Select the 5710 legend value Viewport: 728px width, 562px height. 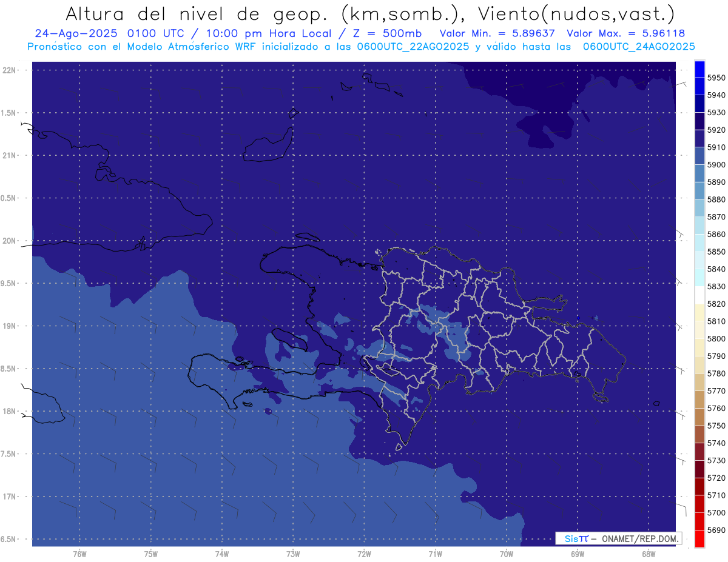pyautogui.click(x=716, y=495)
